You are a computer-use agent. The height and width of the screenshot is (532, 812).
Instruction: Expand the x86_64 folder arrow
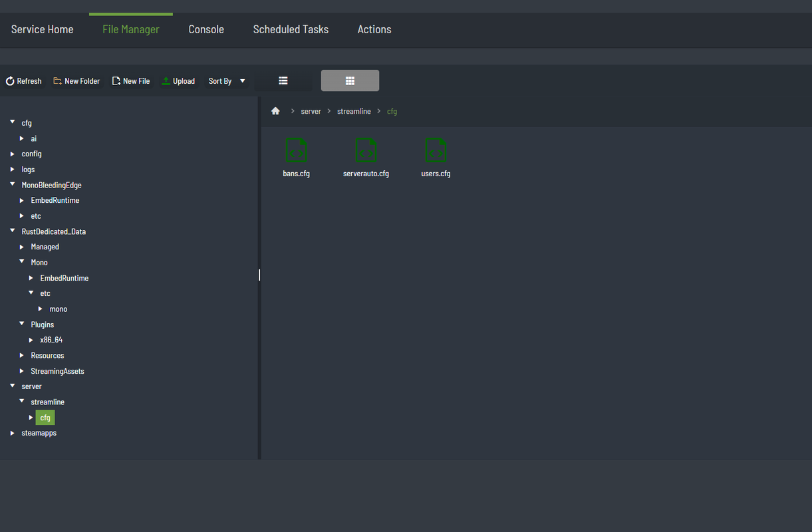point(31,340)
